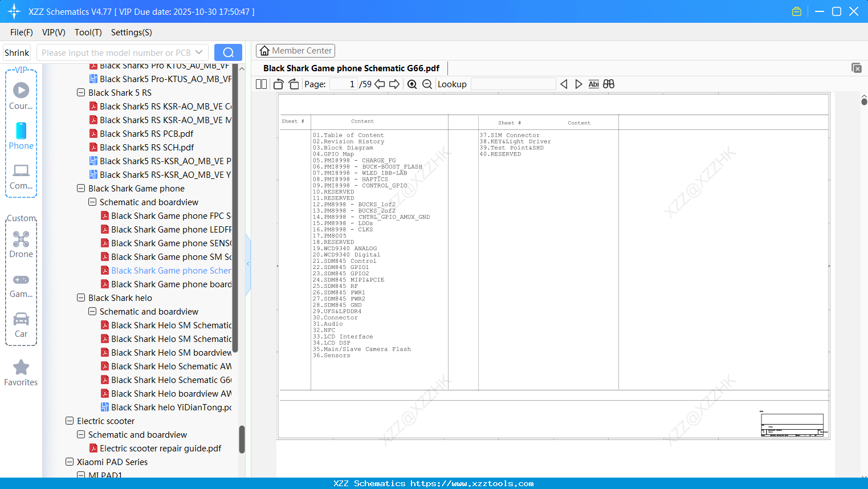Open the Tool(T) menu

88,32
